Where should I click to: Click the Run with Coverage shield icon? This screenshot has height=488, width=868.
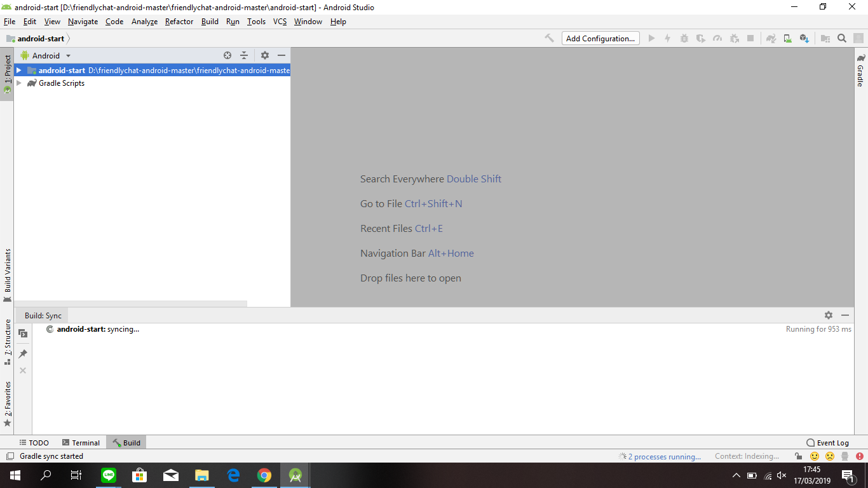[x=701, y=38]
